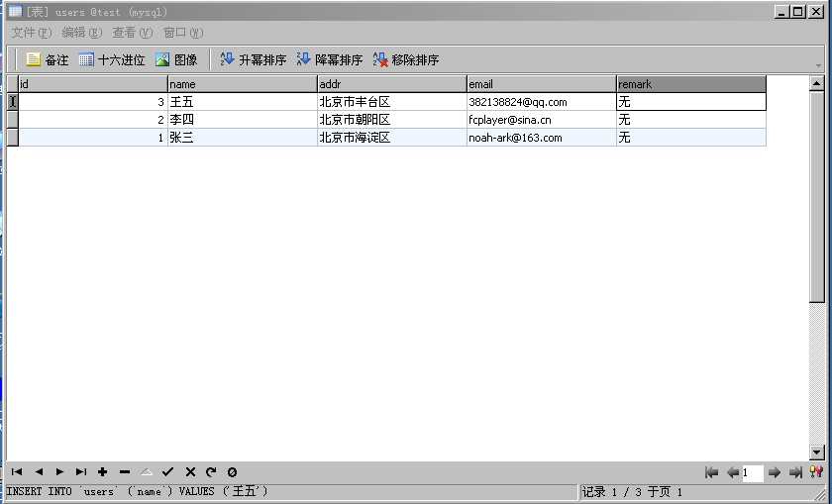832x504 pixels.
Task: Select the id cell with value 3
Action: point(93,102)
